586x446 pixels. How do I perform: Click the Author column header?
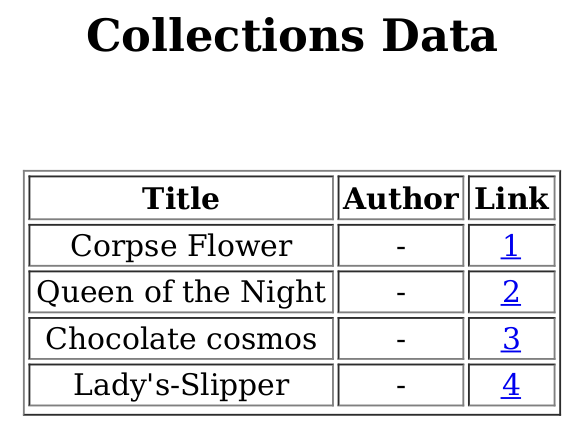[401, 198]
